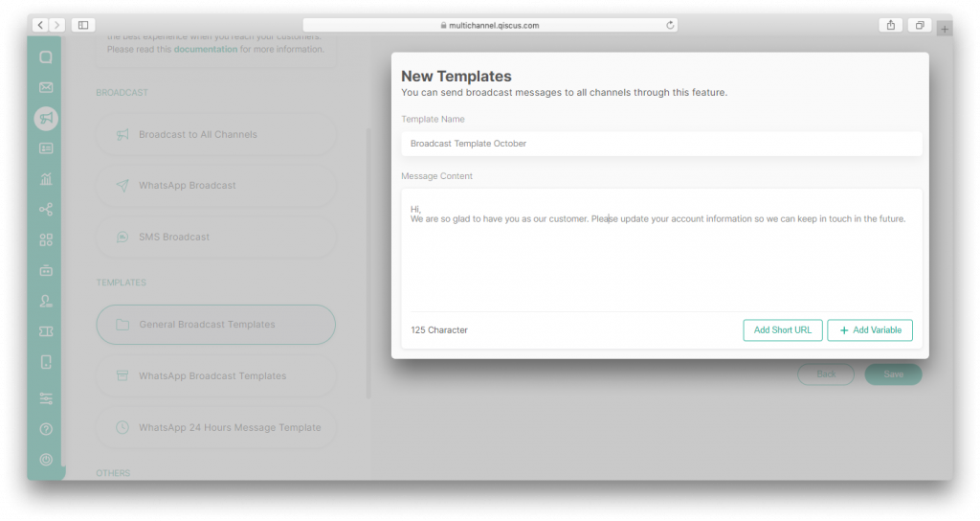Viewport: 980px width, 521px height.
Task: Click the megaphone icon beside Broadcast to All Channels
Action: click(122, 134)
